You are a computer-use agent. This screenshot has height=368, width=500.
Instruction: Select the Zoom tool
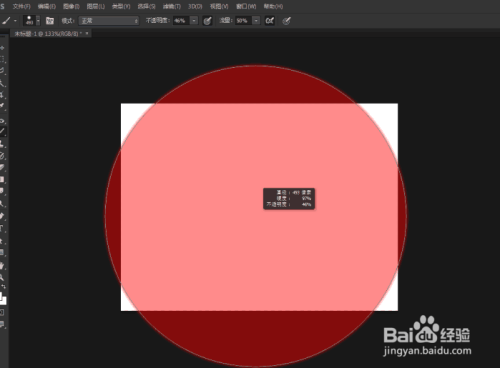click(2, 277)
